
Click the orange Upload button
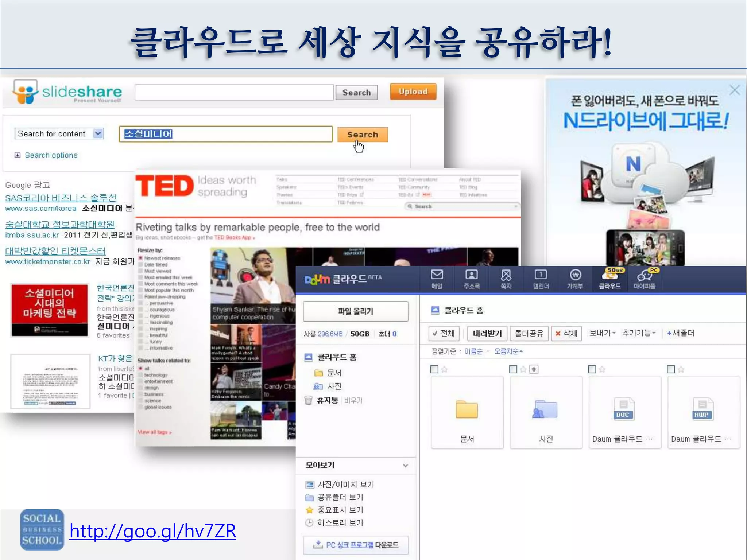(413, 92)
